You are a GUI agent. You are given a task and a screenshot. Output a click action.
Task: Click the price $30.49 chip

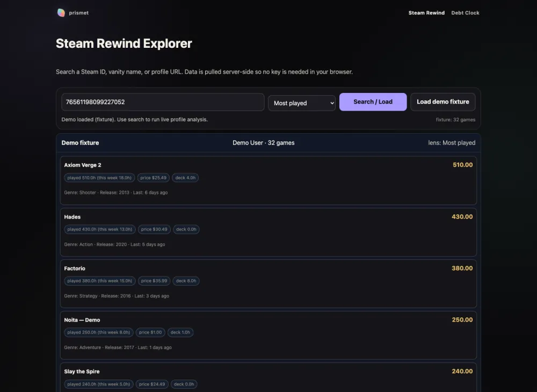coord(154,229)
